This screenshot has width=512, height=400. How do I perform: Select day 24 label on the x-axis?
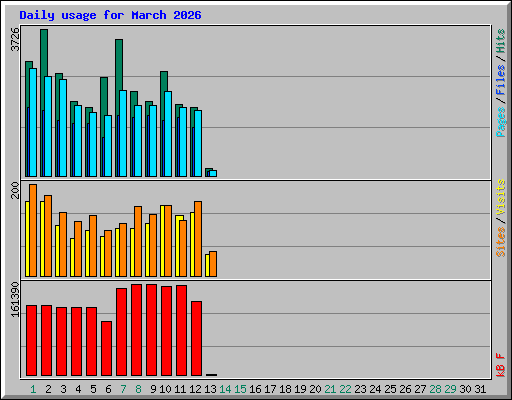[375, 389]
